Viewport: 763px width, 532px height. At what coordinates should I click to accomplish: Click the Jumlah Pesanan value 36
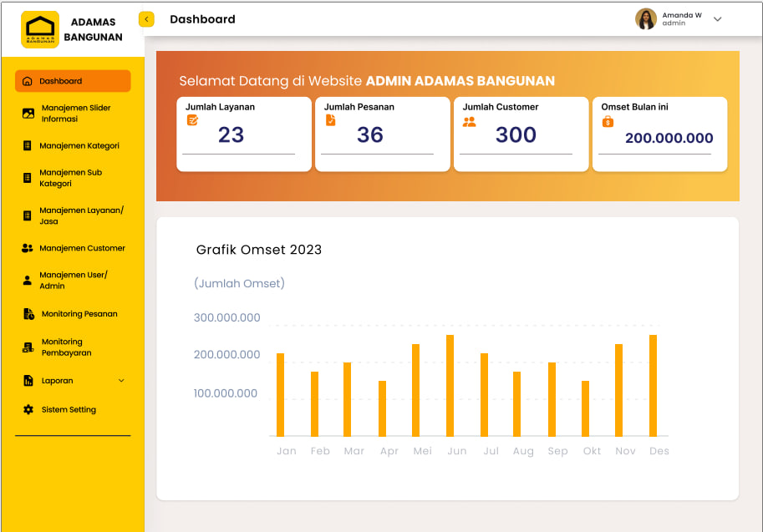370,134
